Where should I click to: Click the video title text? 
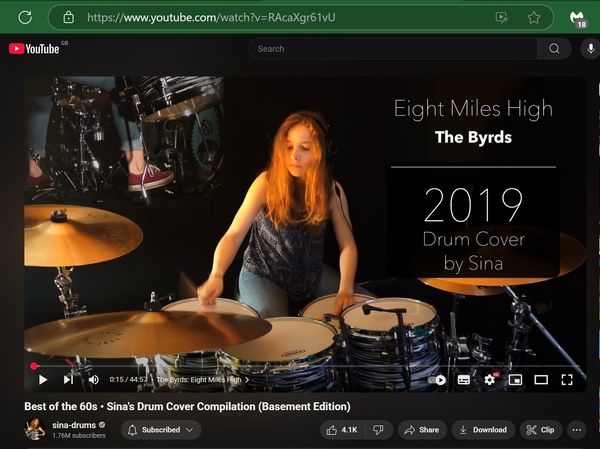[x=187, y=406]
